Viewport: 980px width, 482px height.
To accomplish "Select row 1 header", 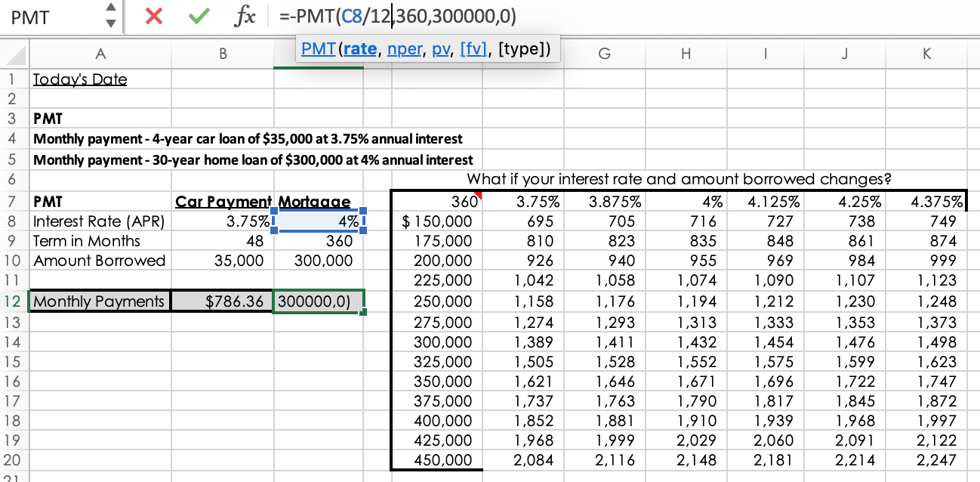I will coord(14,79).
